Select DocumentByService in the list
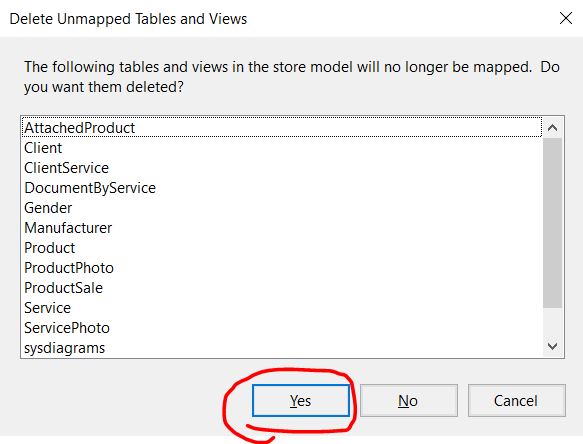The width and height of the screenshot is (583, 444). 282,188
